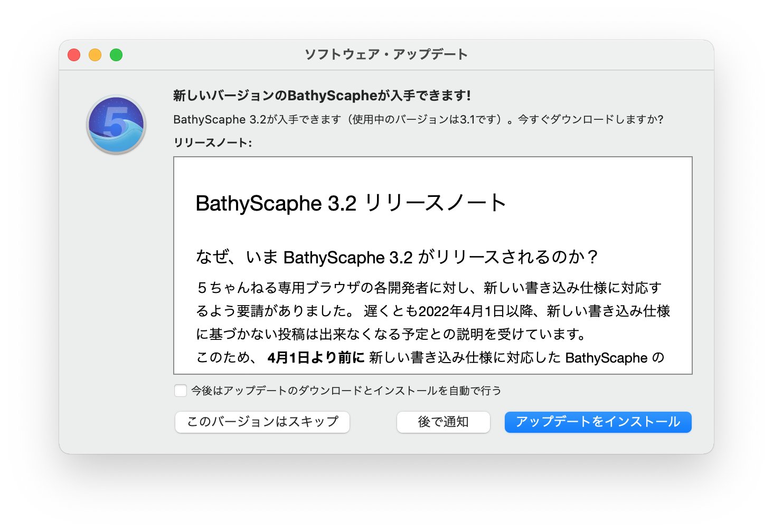Minimize the window with the yellow button
Screen dimensions: 773x532
point(95,55)
